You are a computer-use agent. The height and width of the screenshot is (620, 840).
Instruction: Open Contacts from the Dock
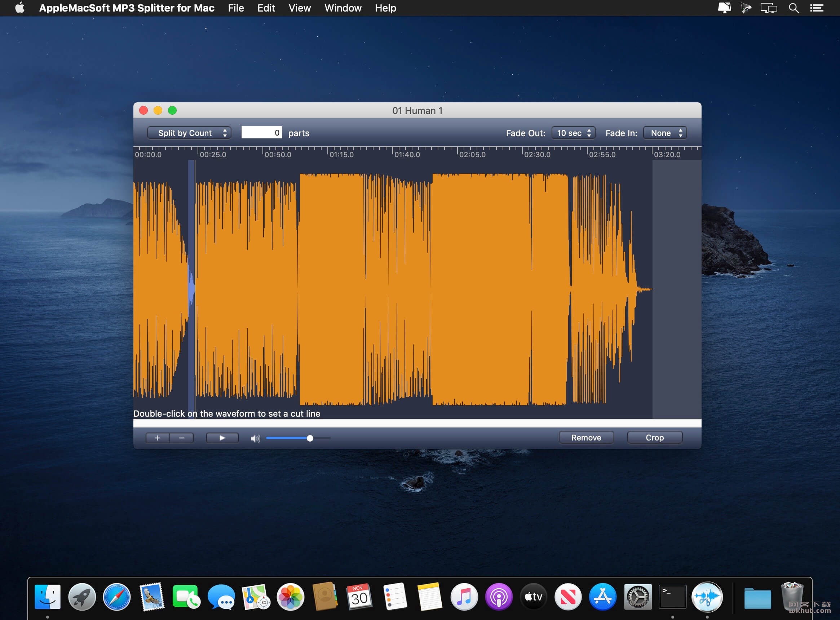[x=325, y=597]
